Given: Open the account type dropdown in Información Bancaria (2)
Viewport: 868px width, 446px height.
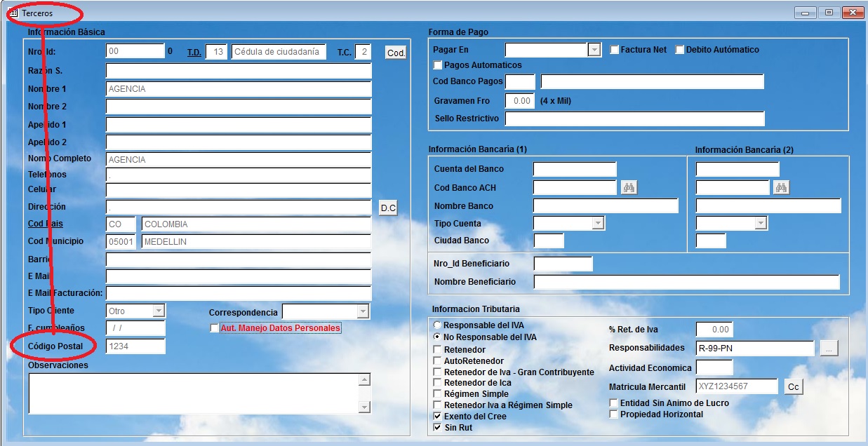Looking at the screenshot, I should [x=761, y=223].
